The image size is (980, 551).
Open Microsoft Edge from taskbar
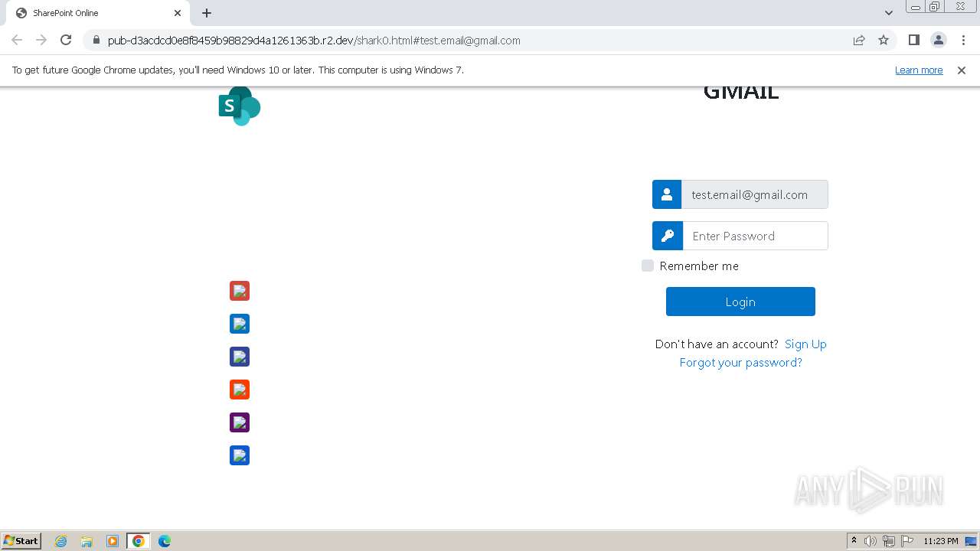point(165,541)
